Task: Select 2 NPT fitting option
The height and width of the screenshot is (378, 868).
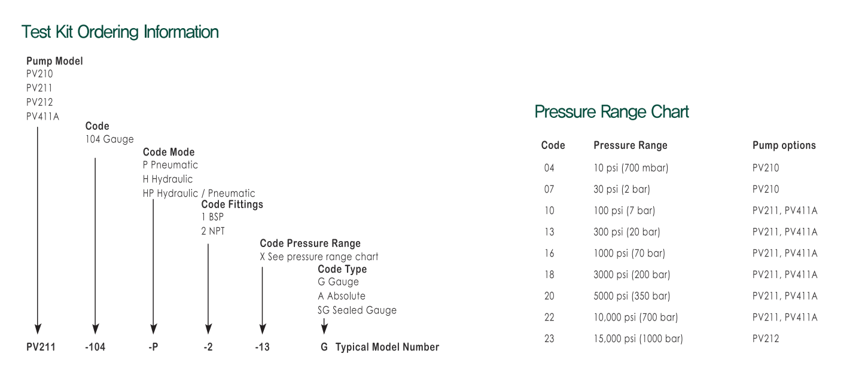Action: [x=213, y=231]
